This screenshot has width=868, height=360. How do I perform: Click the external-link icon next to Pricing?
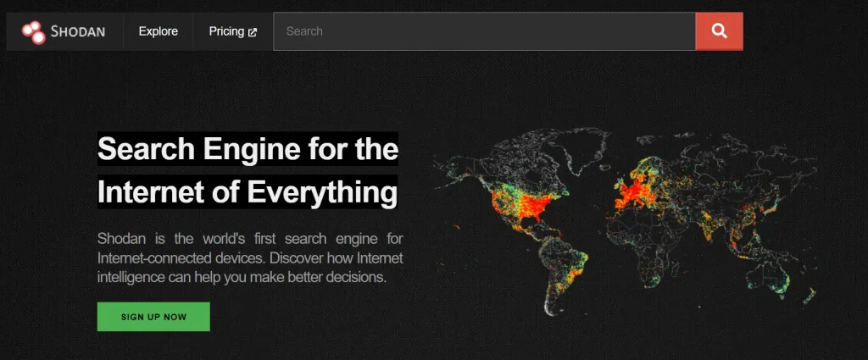tap(253, 33)
